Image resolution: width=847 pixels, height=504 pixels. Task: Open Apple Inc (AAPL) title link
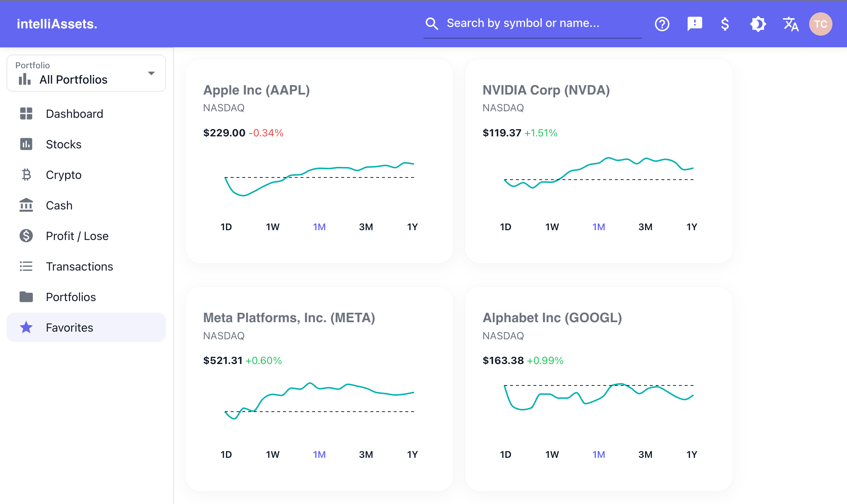pos(257,90)
